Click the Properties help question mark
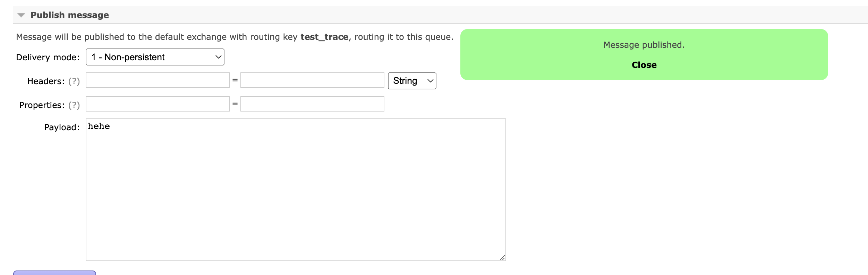This screenshot has width=868, height=275. pyautogui.click(x=74, y=105)
